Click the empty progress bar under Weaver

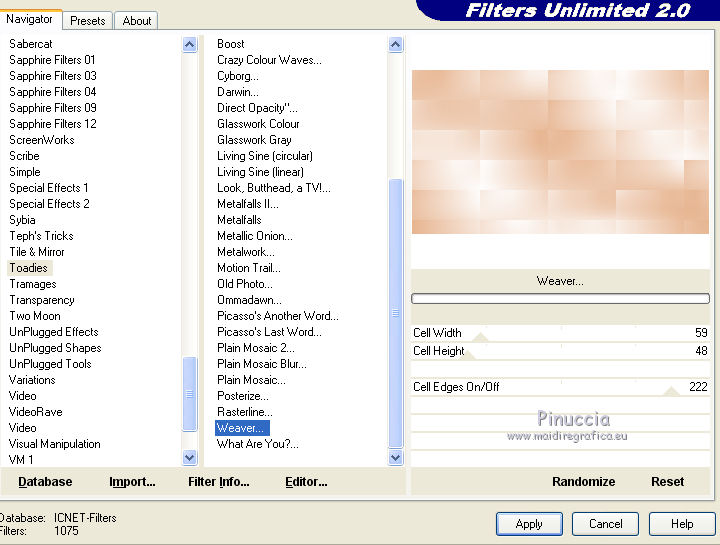pos(560,299)
